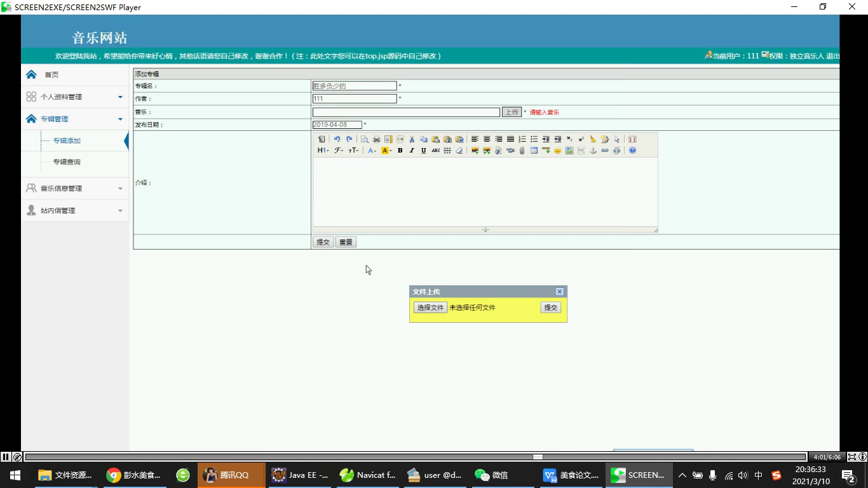Insert a numbered list
The image size is (868, 488).
[x=522, y=139]
